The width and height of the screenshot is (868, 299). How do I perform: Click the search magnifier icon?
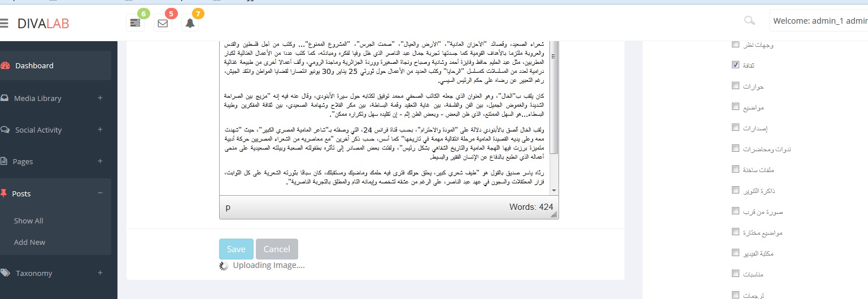click(x=749, y=21)
